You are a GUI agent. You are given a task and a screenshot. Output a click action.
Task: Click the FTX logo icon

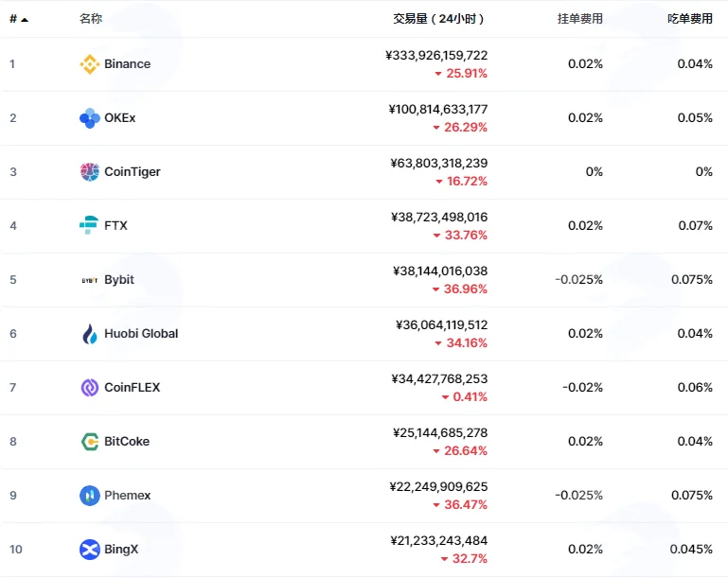coord(89,225)
